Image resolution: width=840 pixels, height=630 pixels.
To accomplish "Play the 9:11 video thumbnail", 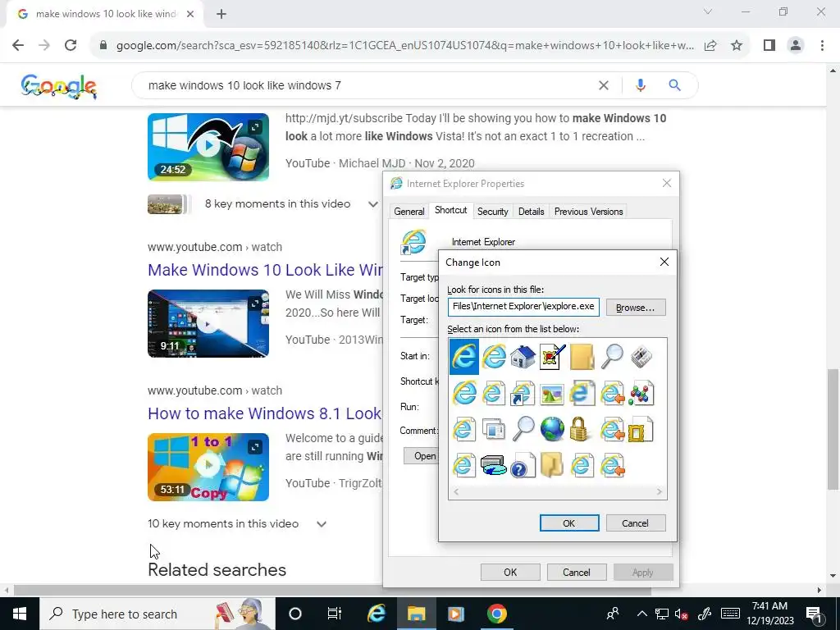I will (x=208, y=323).
